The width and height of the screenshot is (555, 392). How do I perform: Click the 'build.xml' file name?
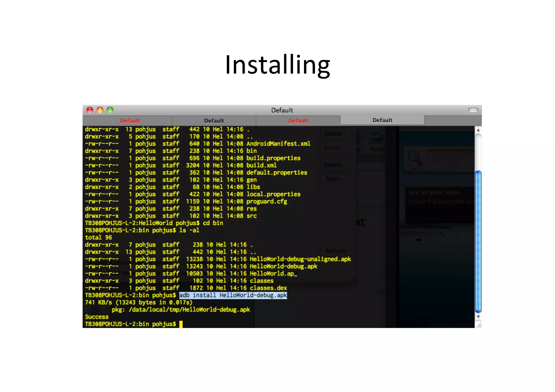click(x=262, y=165)
